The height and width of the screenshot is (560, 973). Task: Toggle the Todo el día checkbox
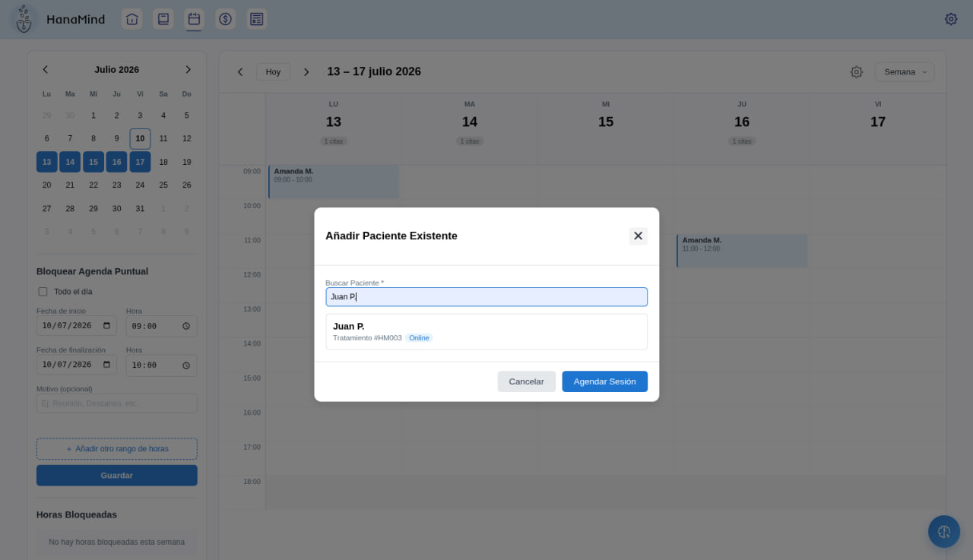click(x=43, y=292)
